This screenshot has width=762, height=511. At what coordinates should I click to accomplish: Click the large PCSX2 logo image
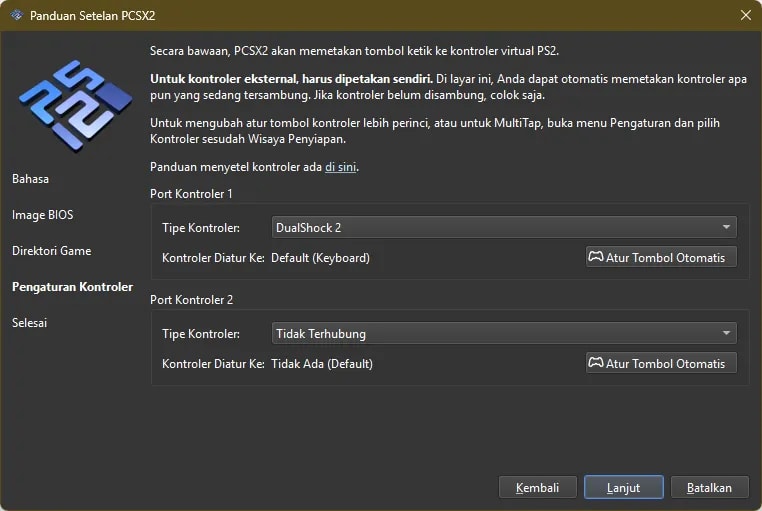pyautogui.click(x=75, y=105)
